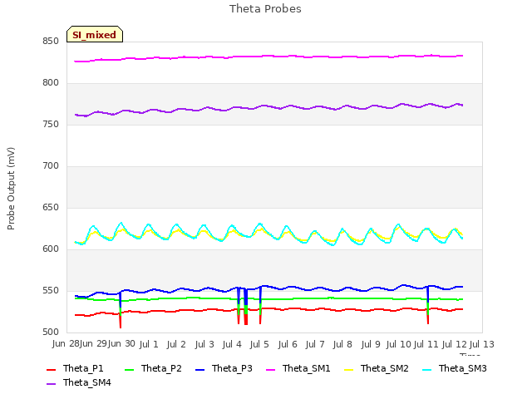Click the Theta_P3 spike near Jul 11
The image size is (532, 399).
[x=428, y=294]
